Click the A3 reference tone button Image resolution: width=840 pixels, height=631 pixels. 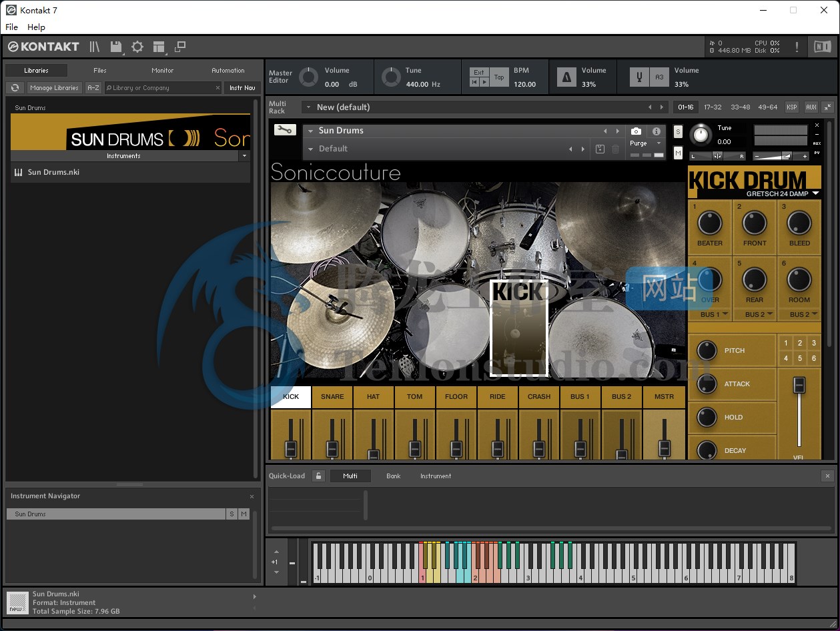click(x=659, y=77)
